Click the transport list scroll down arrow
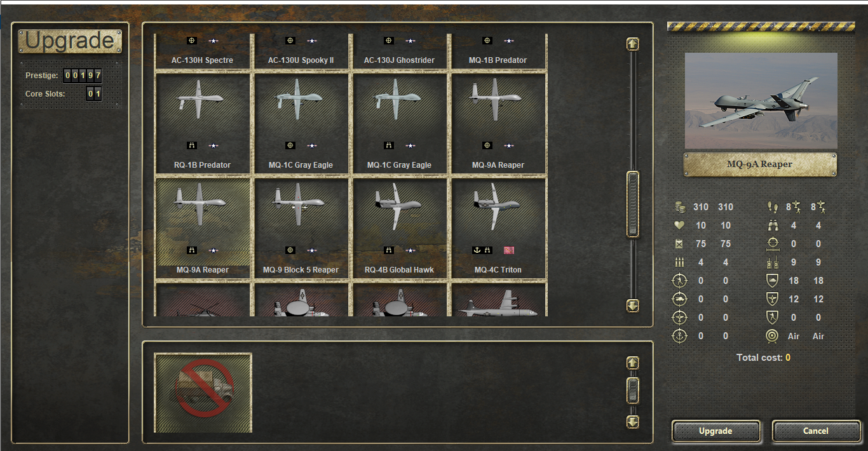The image size is (868, 451). pos(632,421)
